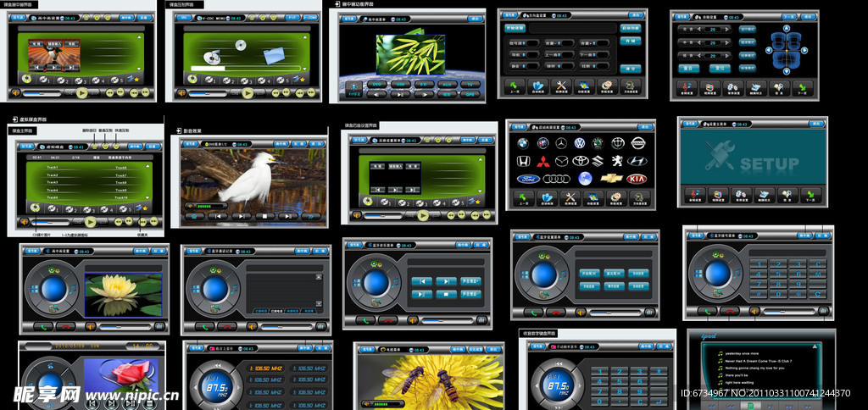
Task: Skip to previous track in egret video panel
Action: point(218,216)
